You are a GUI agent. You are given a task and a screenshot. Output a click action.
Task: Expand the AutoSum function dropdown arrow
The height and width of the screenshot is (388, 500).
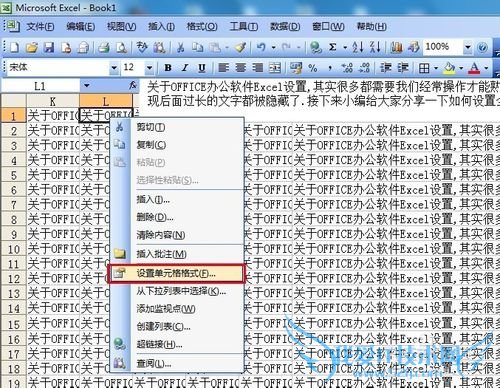[x=345, y=48]
